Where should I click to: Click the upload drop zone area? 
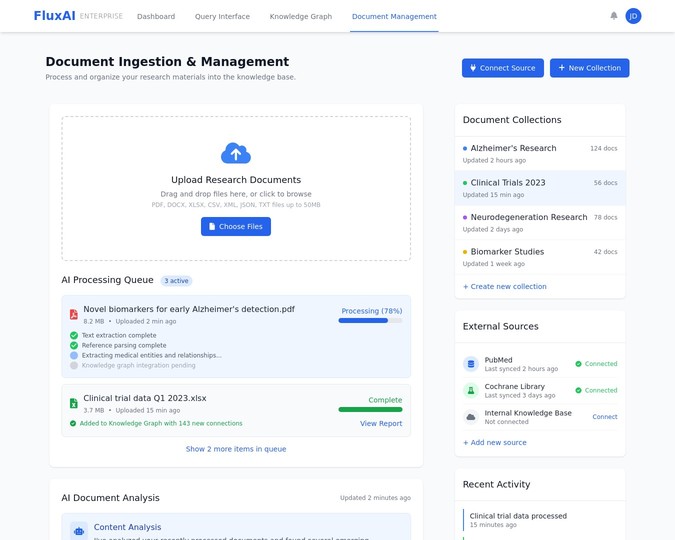point(236,188)
